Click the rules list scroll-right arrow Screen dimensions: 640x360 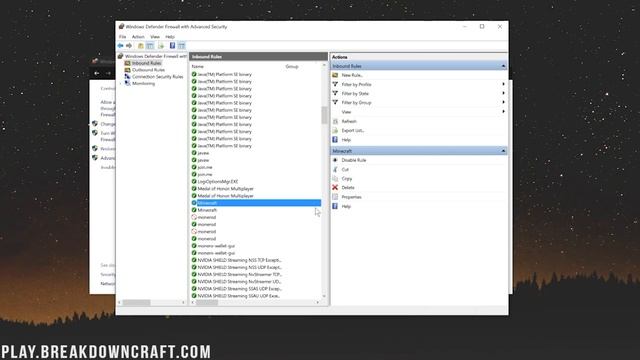coord(318,302)
